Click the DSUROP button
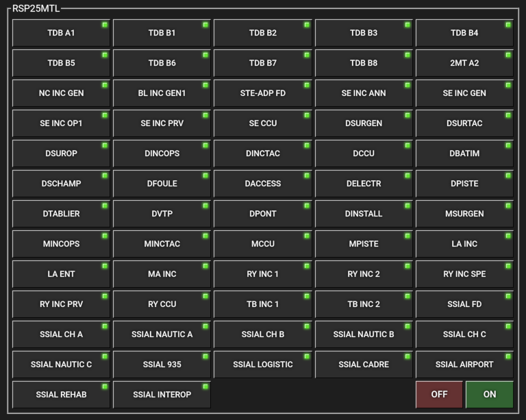This screenshot has height=420, width=526. click(x=61, y=153)
